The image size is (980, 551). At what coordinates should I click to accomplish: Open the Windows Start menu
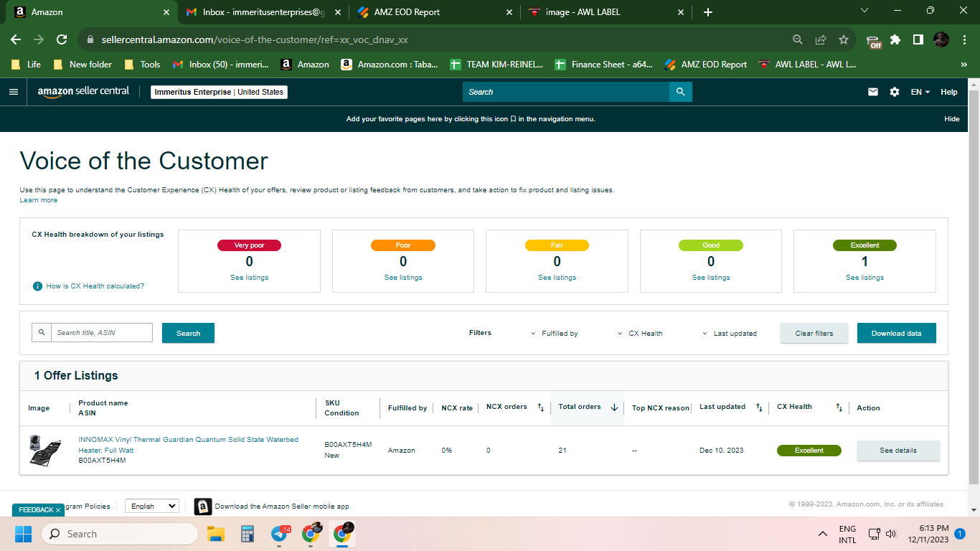click(x=24, y=534)
